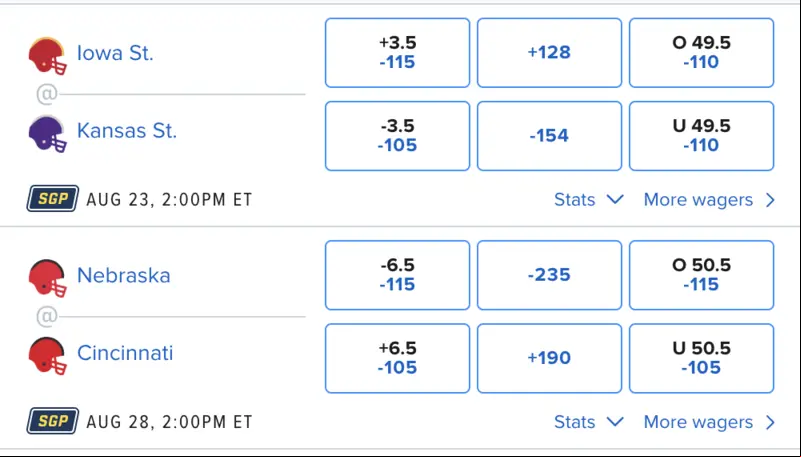
Task: Expand Stats for Nebraska at Cincinnati
Action: [x=589, y=422]
